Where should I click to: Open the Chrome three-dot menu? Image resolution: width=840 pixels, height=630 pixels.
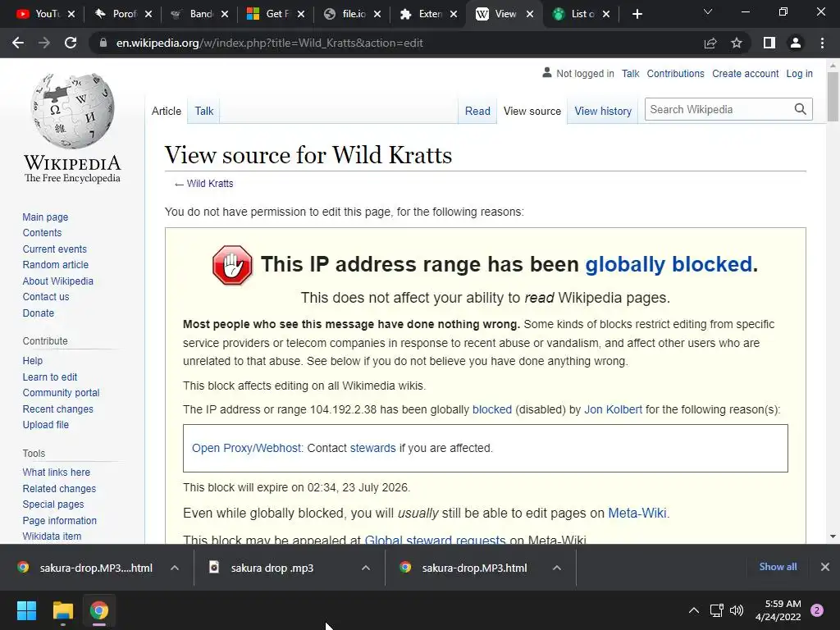(x=822, y=43)
